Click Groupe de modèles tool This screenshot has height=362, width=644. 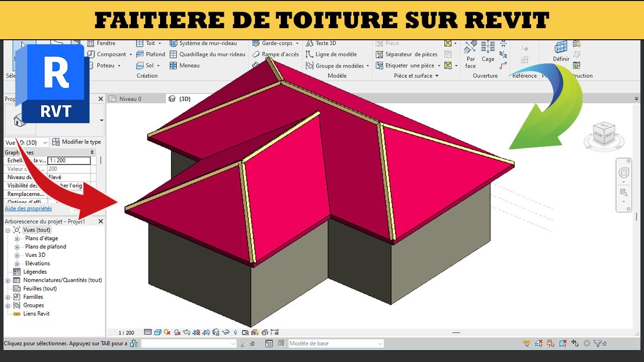point(335,65)
